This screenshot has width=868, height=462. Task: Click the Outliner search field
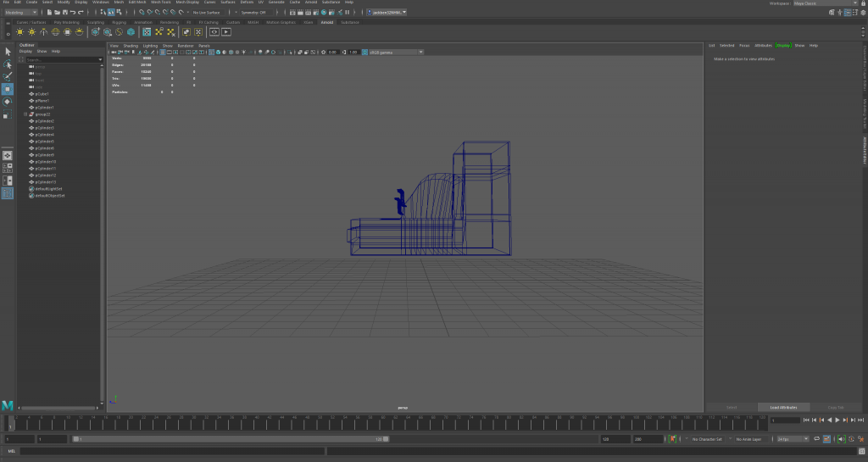pyautogui.click(x=59, y=59)
